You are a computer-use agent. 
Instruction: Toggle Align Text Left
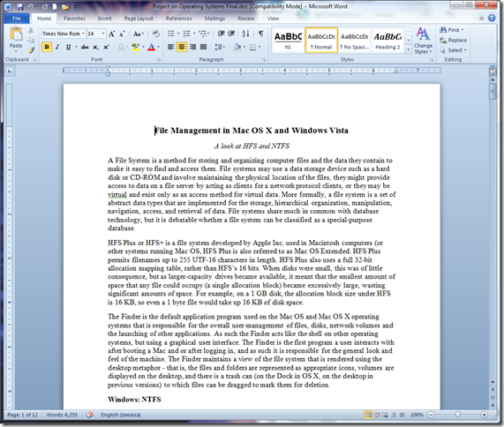click(170, 48)
